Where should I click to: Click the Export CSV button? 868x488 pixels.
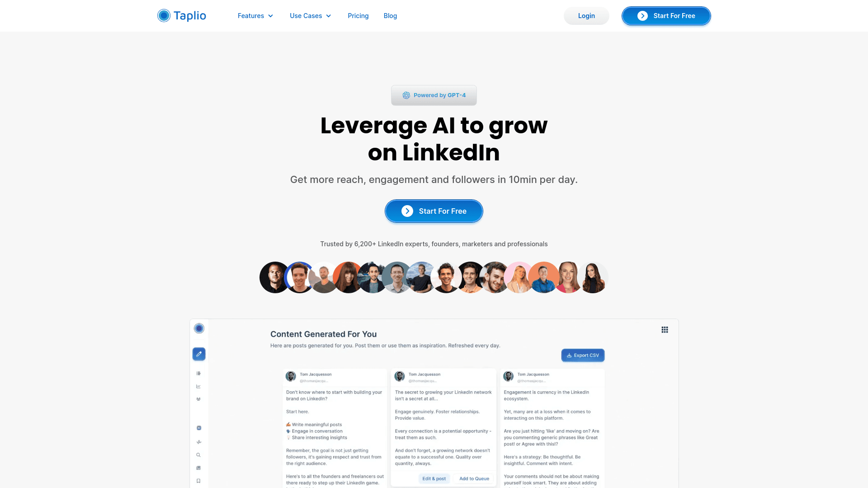click(582, 355)
